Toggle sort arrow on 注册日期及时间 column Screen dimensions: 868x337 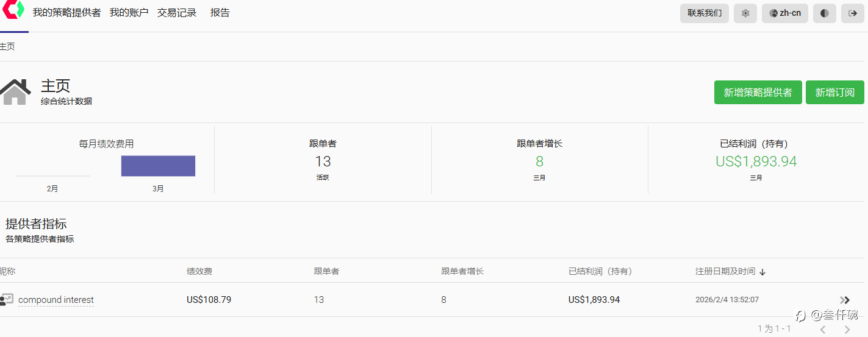tap(762, 272)
